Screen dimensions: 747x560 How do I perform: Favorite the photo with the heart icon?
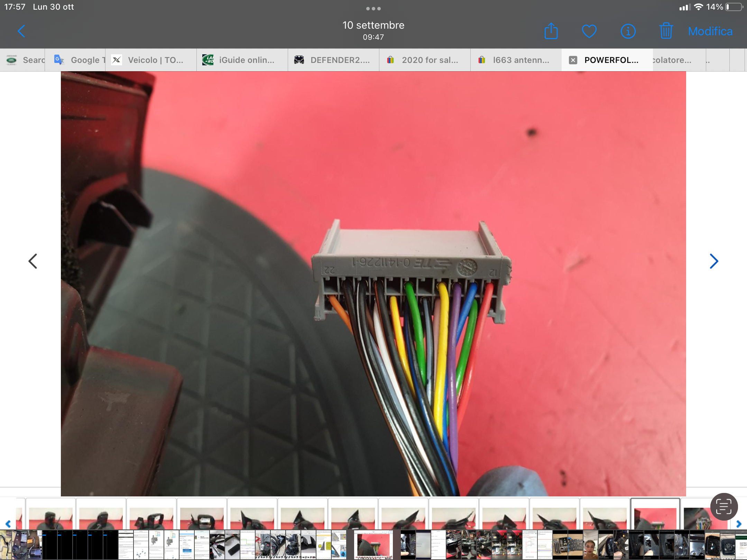[x=589, y=31]
